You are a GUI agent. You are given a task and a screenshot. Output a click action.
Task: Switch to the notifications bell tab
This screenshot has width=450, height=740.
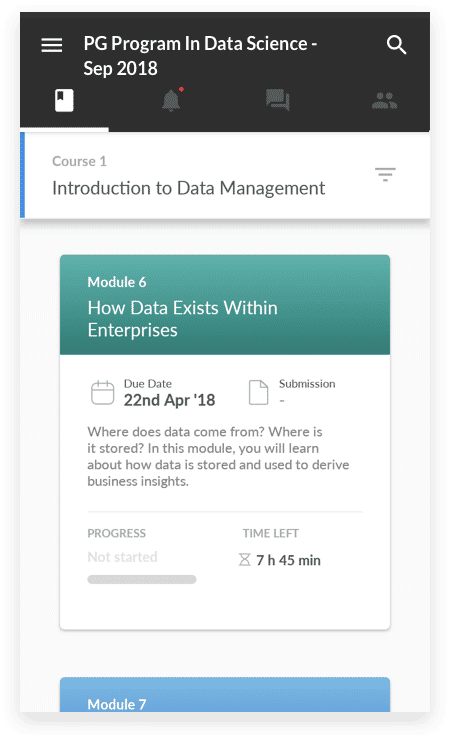pos(172,100)
